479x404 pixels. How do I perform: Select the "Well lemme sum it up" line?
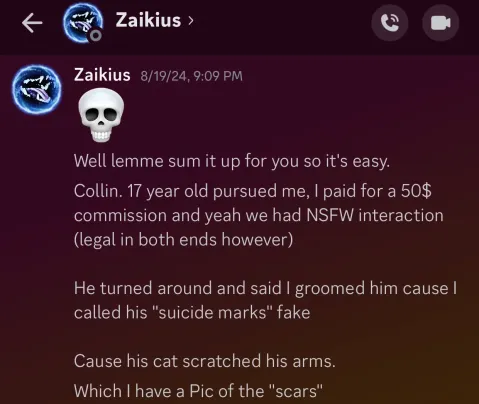232,161
